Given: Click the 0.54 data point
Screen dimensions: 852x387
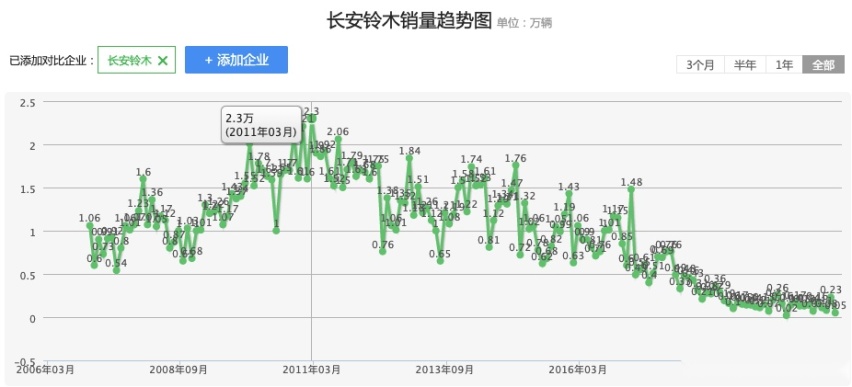Looking at the screenshot, I should point(116,270).
